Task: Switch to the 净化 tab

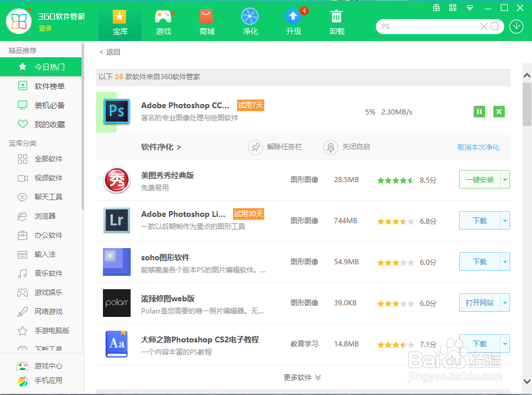Action: click(x=250, y=23)
